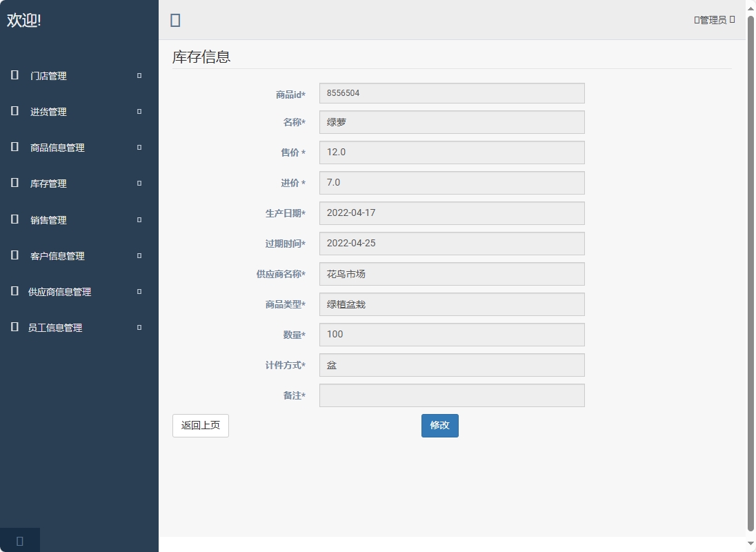The width and height of the screenshot is (756, 552).
Task: Click inside the empty 备注 input field
Action: 451,395
